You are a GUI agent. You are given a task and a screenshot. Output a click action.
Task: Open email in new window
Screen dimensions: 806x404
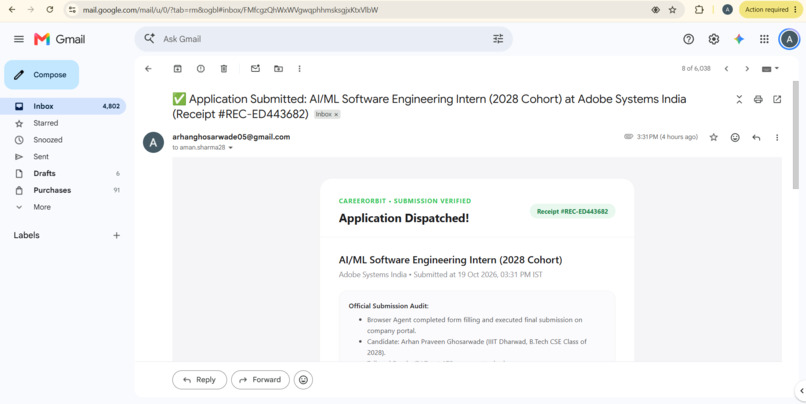click(x=777, y=100)
